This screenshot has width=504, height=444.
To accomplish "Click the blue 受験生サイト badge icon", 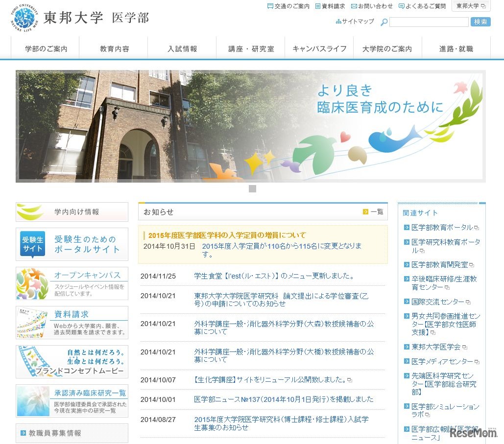I will 32,244.
